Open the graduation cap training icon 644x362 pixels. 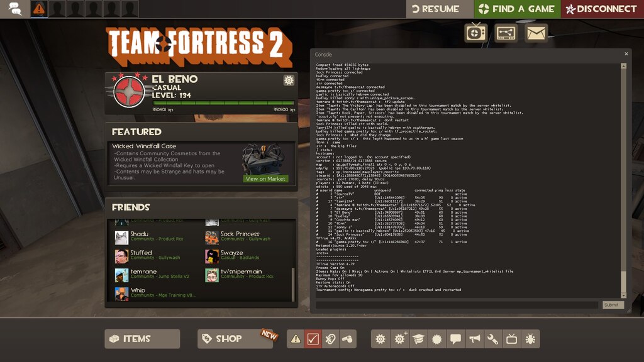(x=418, y=339)
